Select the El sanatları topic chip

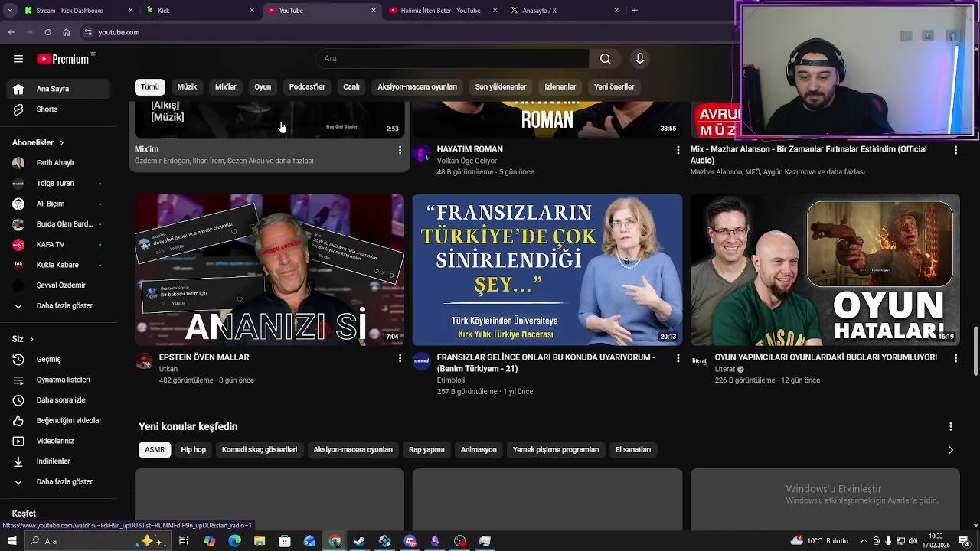pyautogui.click(x=633, y=450)
